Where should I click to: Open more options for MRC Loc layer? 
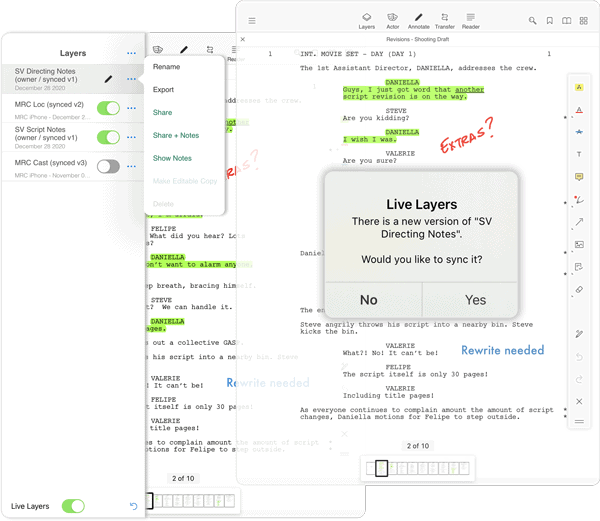(x=131, y=108)
